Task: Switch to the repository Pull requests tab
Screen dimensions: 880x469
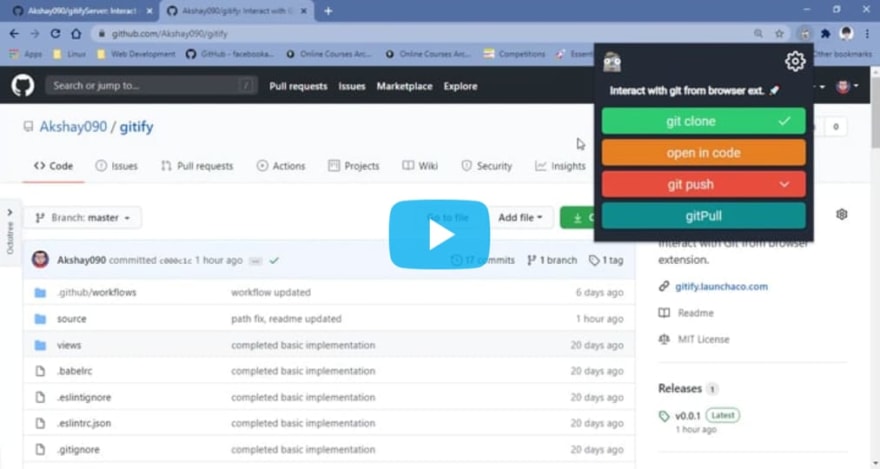Action: click(x=197, y=166)
